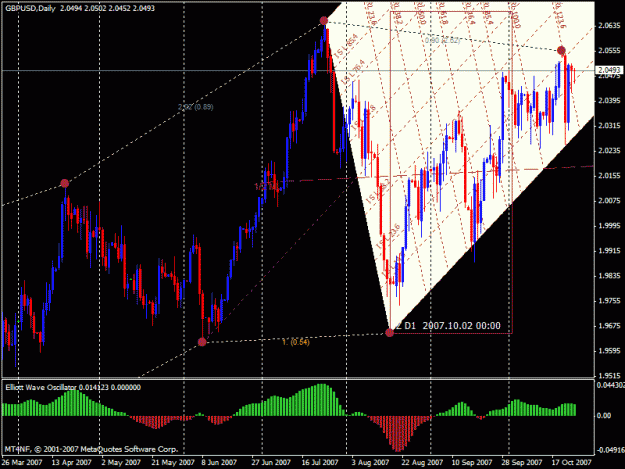Screen dimensions: 625x469
Task: Select the pivot marker at the April 2007 high
Action: [x=65, y=183]
